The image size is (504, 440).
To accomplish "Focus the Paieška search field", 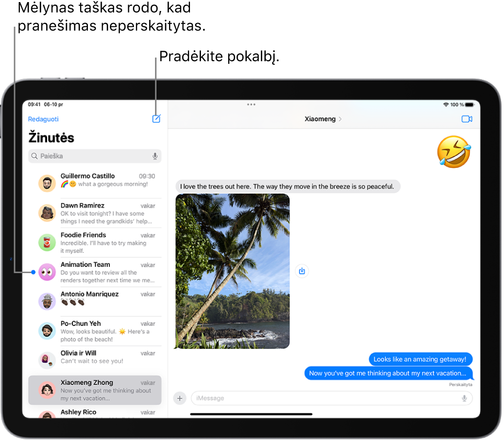I will pos(95,156).
